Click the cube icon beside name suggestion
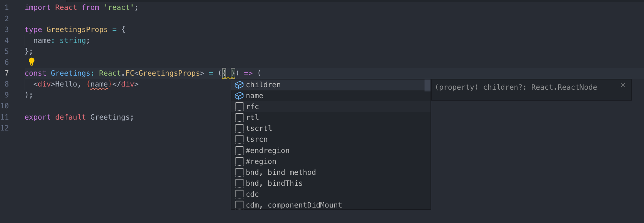 [239, 96]
